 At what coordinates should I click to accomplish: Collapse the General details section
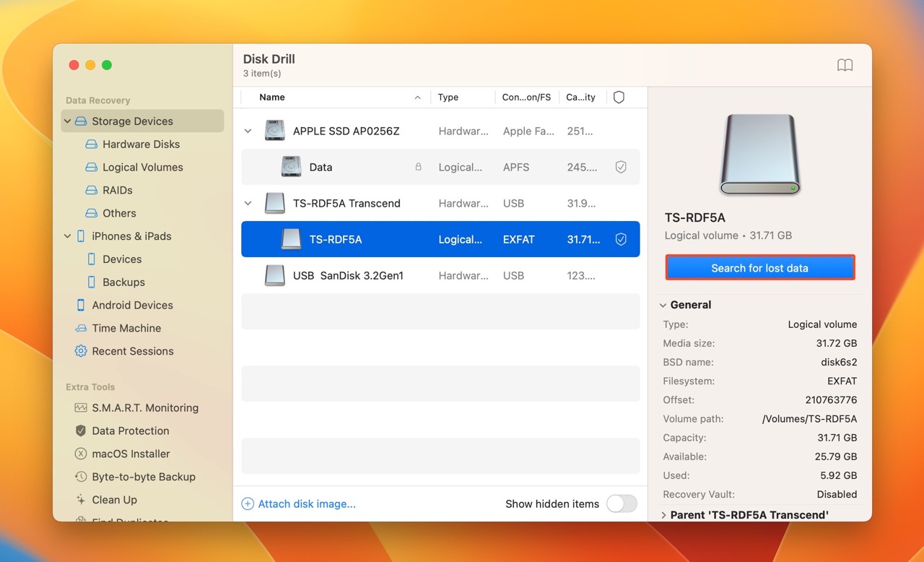click(x=663, y=306)
